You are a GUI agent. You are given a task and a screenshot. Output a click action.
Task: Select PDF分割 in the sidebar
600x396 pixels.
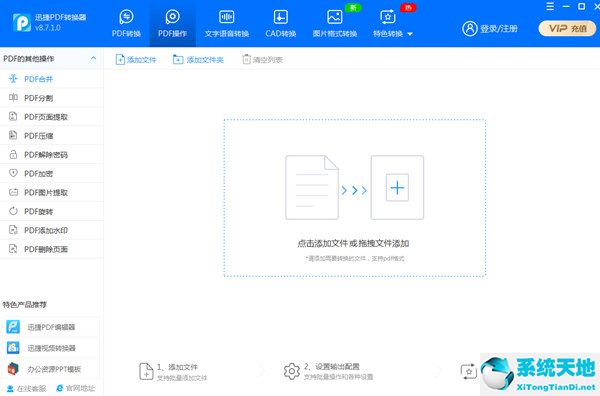(x=52, y=98)
